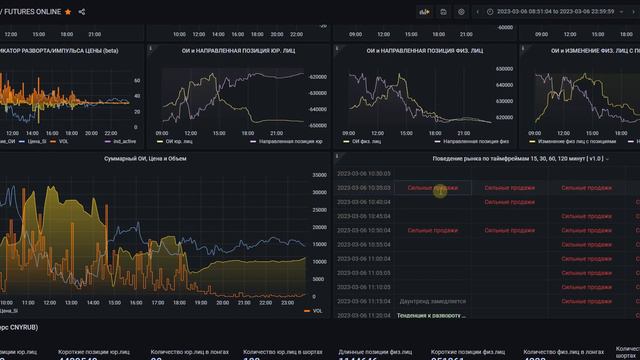640x360 pixels.
Task: Click the clock icon of time picker
Action: (490, 12)
